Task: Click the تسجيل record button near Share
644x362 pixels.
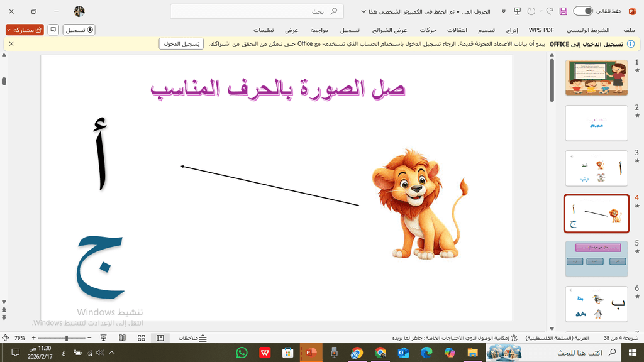Action: [79, 30]
